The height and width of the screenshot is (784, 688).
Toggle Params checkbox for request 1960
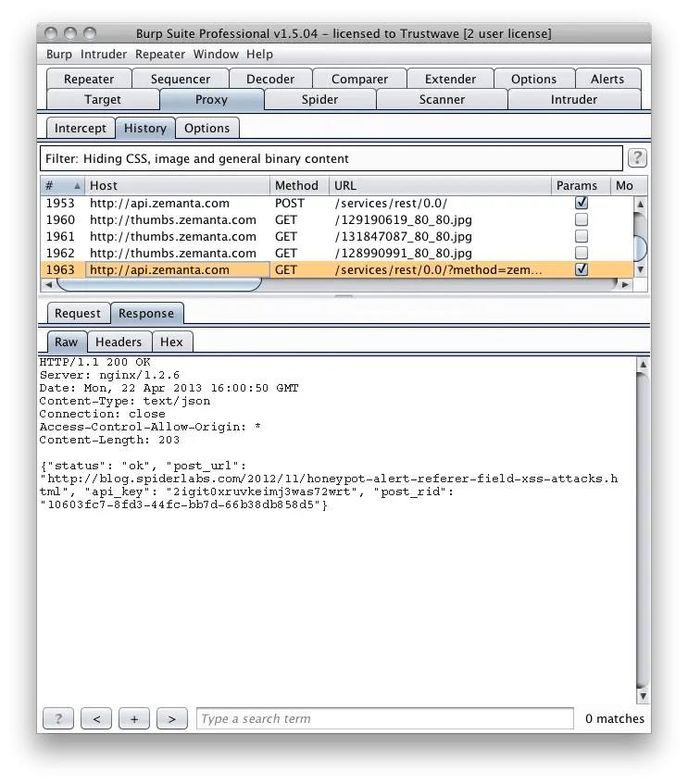pyautogui.click(x=582, y=220)
